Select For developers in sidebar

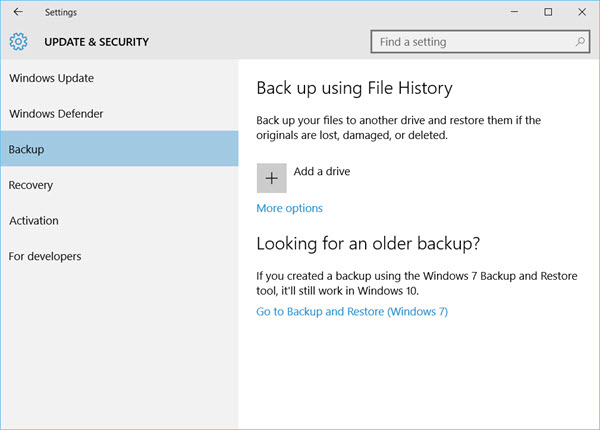click(45, 257)
